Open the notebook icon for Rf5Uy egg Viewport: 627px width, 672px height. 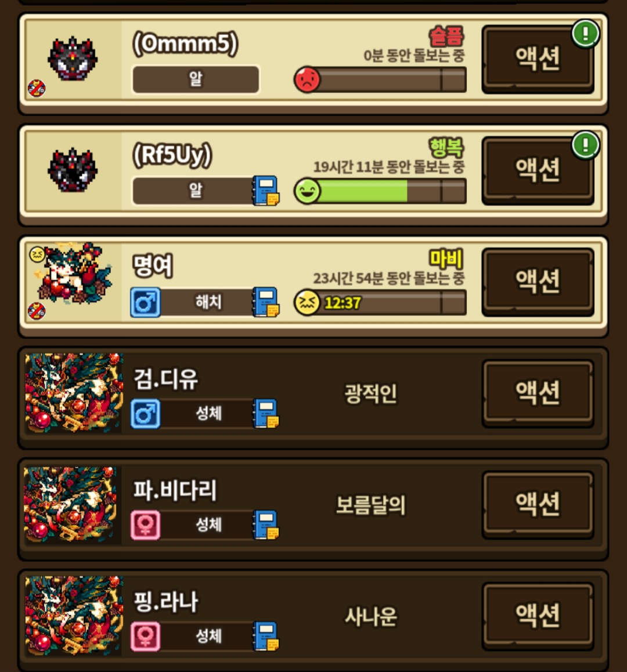click(266, 191)
